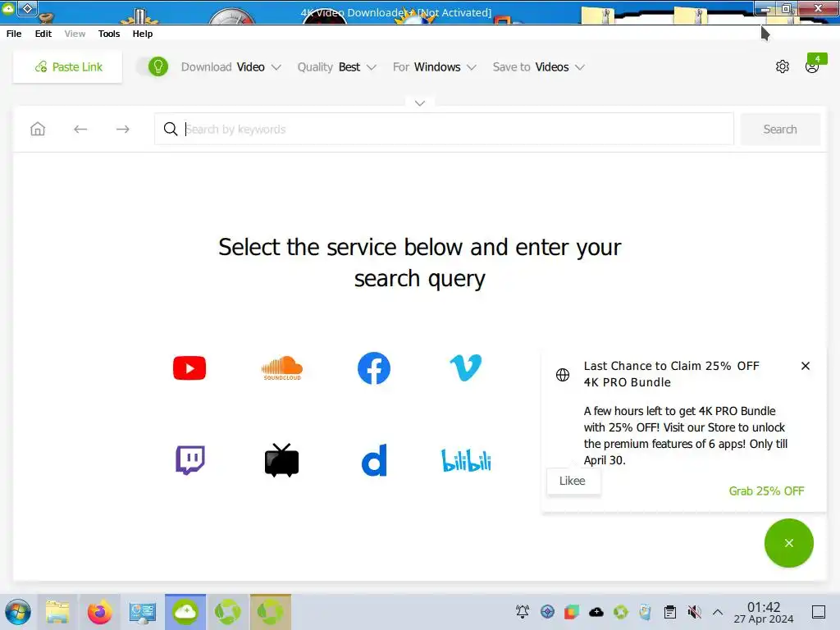Navigate forward with the right arrow
The width and height of the screenshot is (840, 630).
pos(123,129)
